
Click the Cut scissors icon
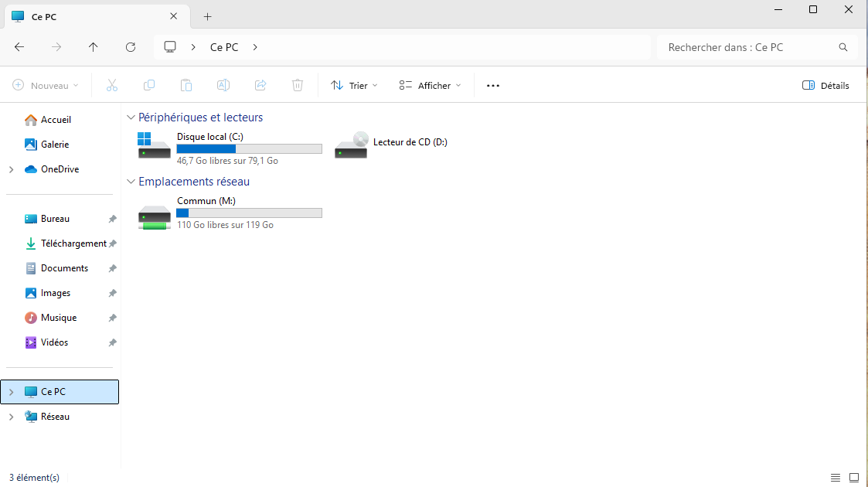[x=112, y=85]
